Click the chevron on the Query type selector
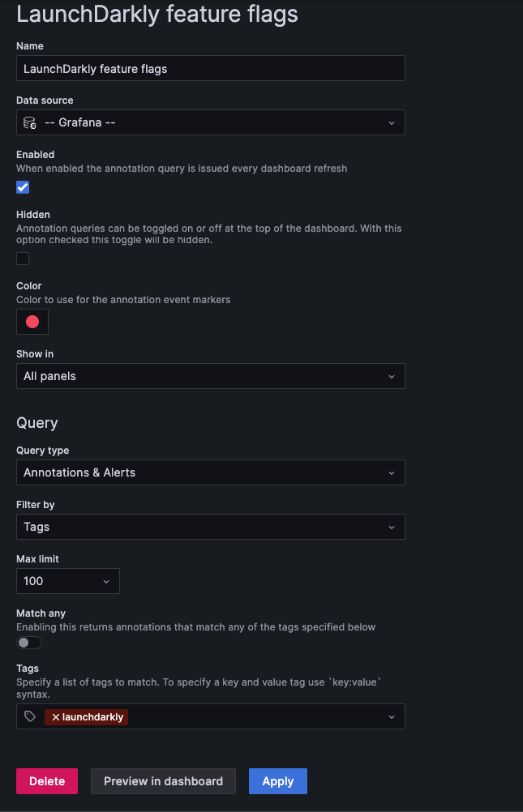Image resolution: width=523 pixels, height=812 pixels. point(392,472)
